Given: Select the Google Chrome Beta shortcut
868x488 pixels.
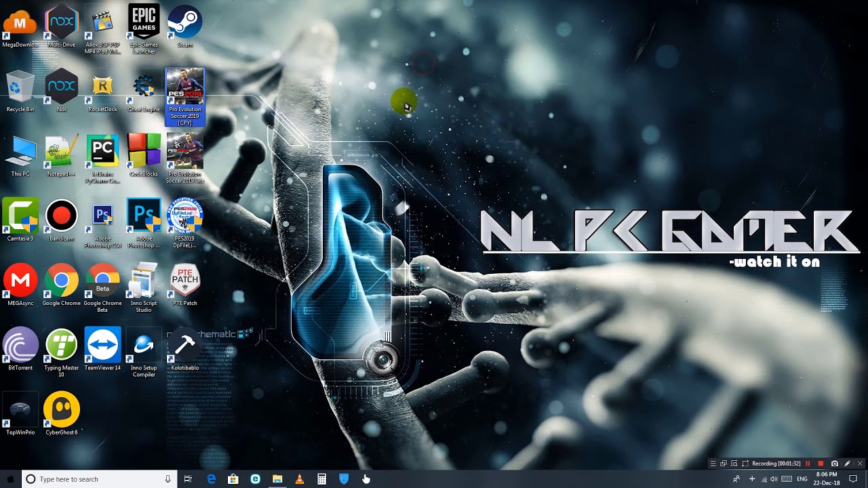Looking at the screenshot, I should pos(102,288).
